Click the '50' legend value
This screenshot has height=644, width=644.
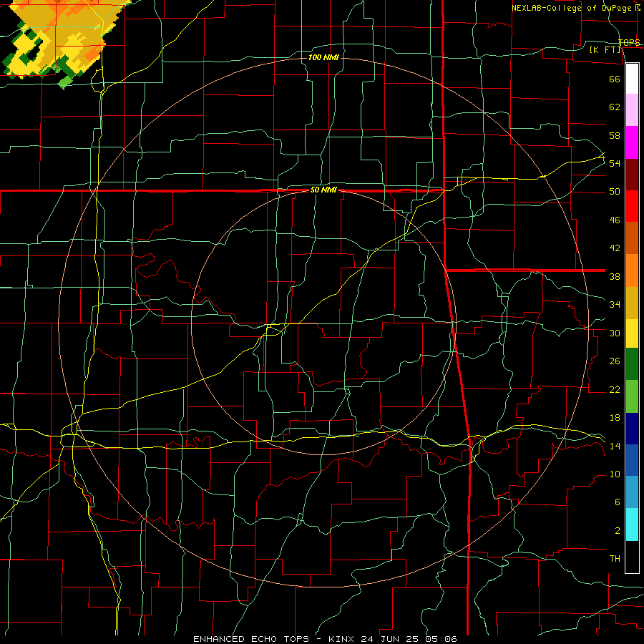[x=615, y=192]
